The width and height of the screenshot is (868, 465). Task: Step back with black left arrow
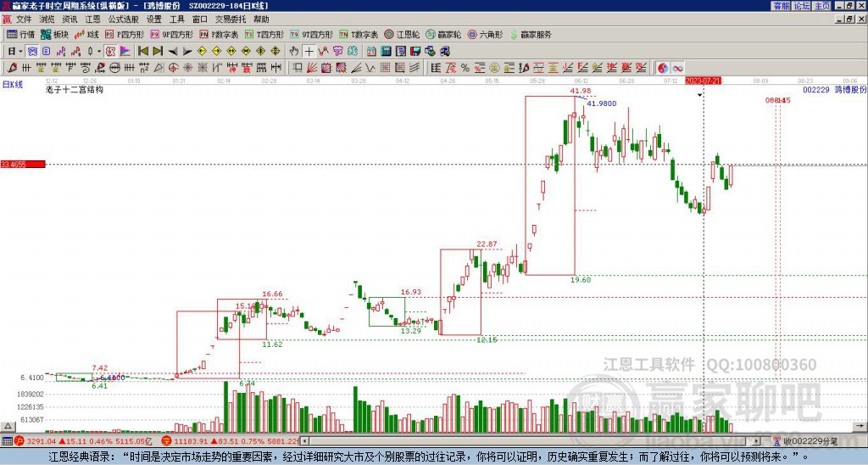(173, 52)
